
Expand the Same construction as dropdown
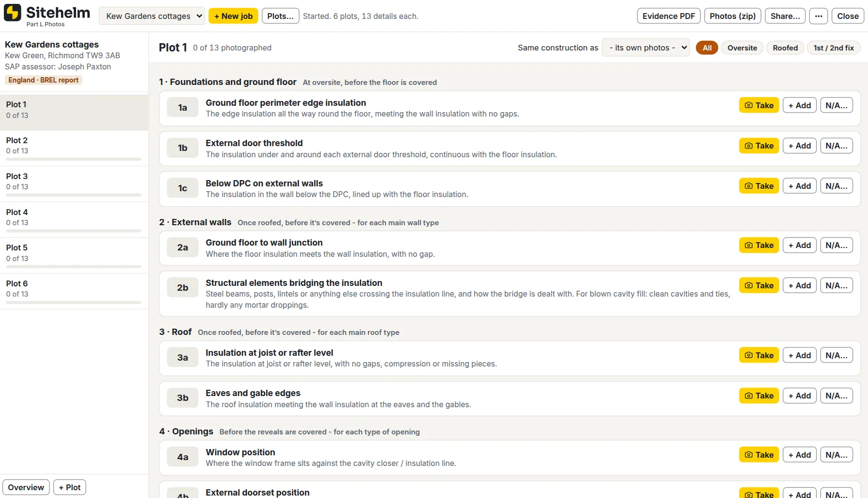[645, 48]
